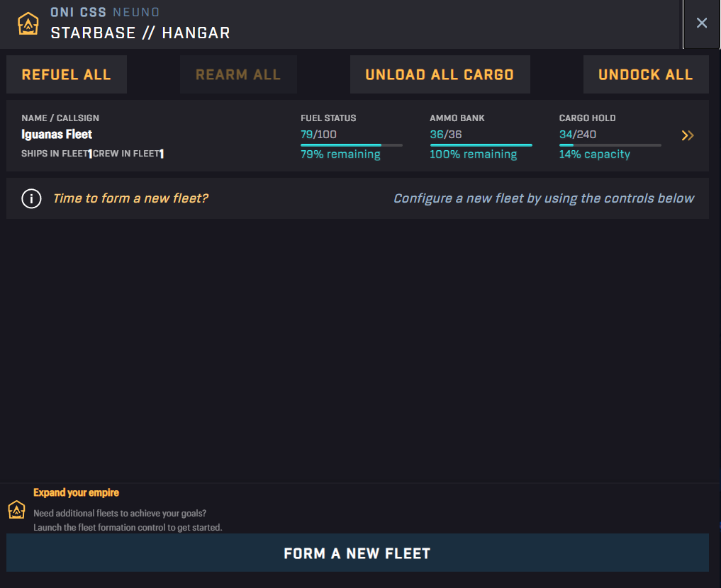The width and height of the screenshot is (721, 588).
Task: Click 'NAME / CALLSIGN' column header
Action: point(60,118)
